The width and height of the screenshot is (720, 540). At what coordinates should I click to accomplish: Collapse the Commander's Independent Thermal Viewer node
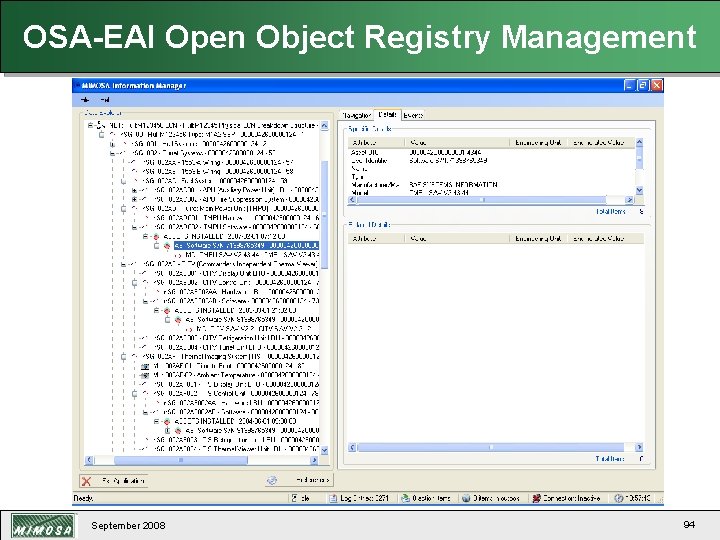[124, 264]
